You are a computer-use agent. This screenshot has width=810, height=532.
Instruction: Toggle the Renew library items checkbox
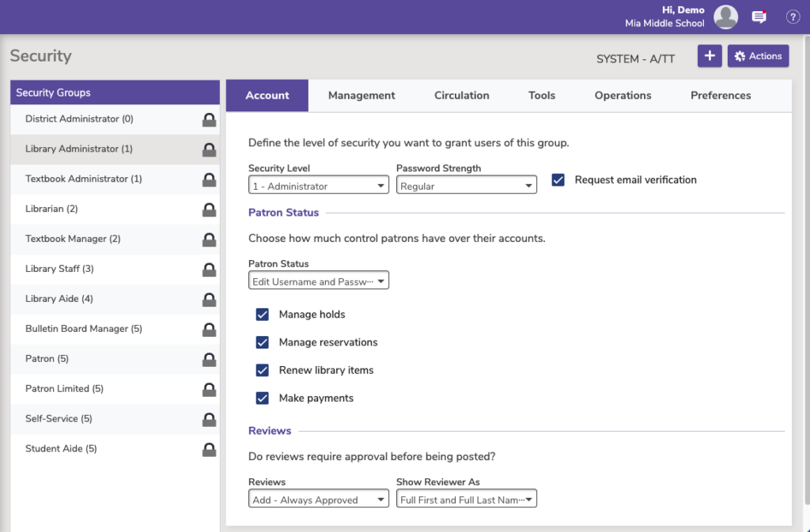263,371
